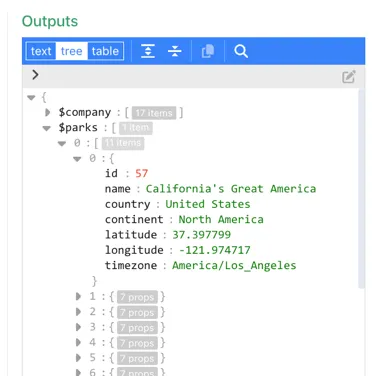Collapse the first park object 0
377x376 pixels.
coord(77,159)
